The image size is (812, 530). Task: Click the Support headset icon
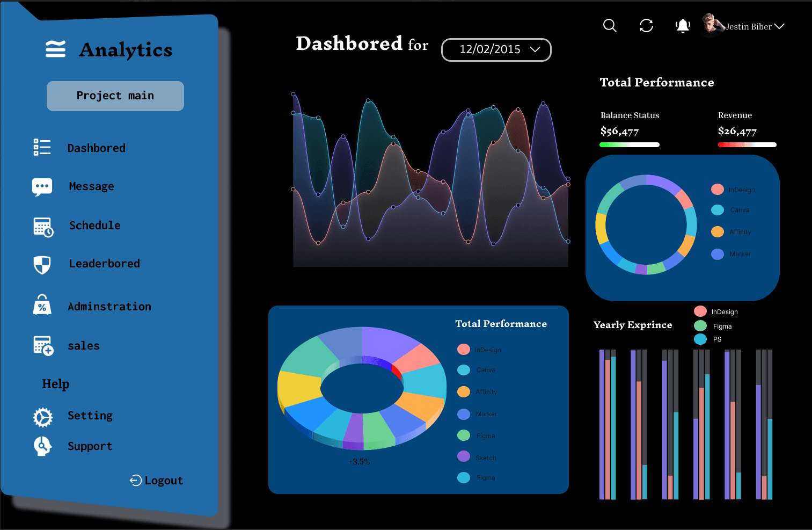42,446
